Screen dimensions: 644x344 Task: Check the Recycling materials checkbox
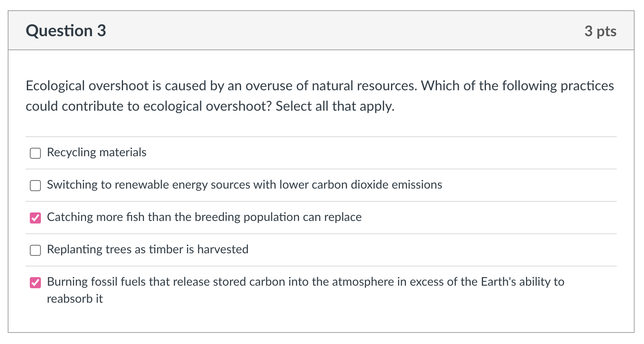[x=35, y=153]
